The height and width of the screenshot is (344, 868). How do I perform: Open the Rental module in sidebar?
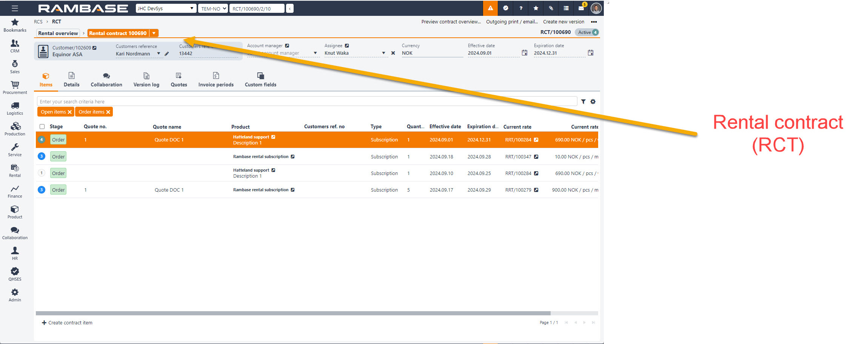coord(15,170)
